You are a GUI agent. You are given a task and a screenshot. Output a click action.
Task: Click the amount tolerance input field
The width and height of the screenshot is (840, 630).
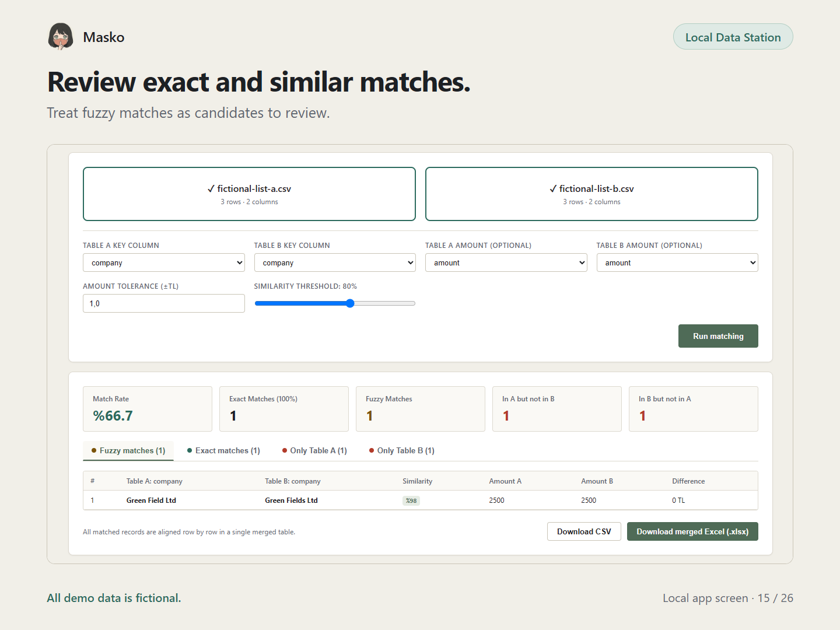coord(164,303)
